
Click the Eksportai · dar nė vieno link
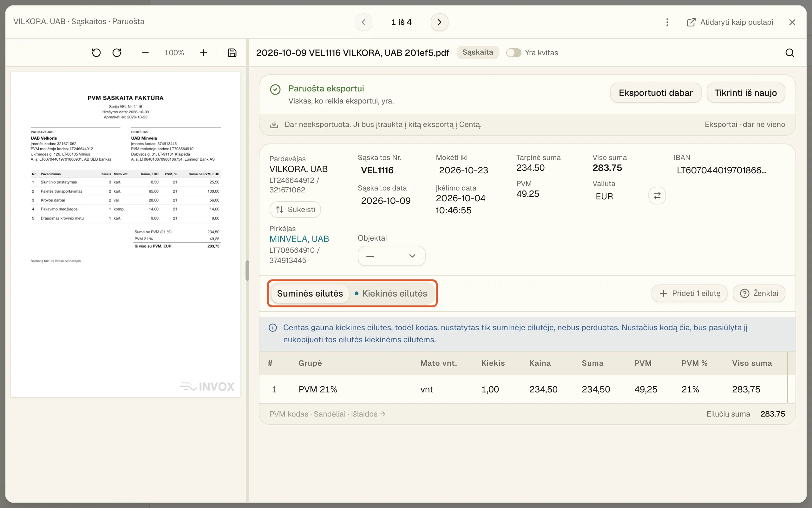click(744, 125)
